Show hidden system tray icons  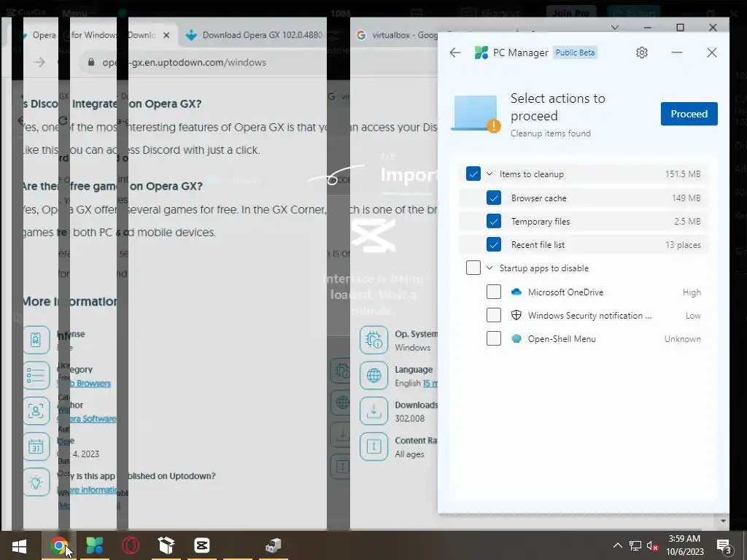click(x=617, y=545)
